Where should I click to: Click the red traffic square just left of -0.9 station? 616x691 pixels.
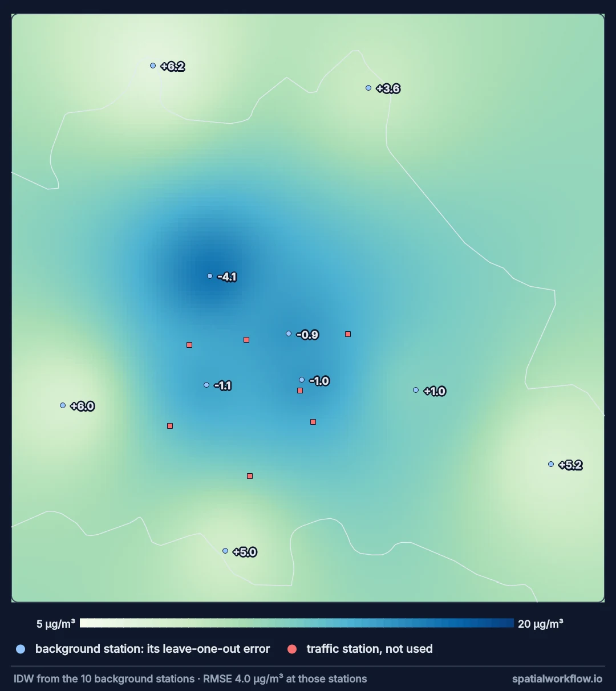pos(246,340)
